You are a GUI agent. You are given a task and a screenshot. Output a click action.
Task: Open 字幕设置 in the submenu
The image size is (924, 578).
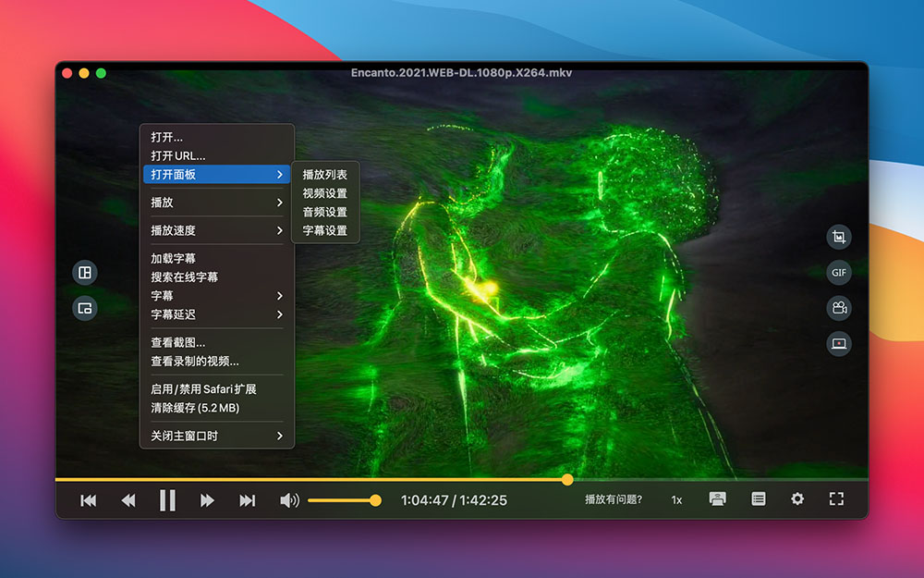tap(325, 230)
